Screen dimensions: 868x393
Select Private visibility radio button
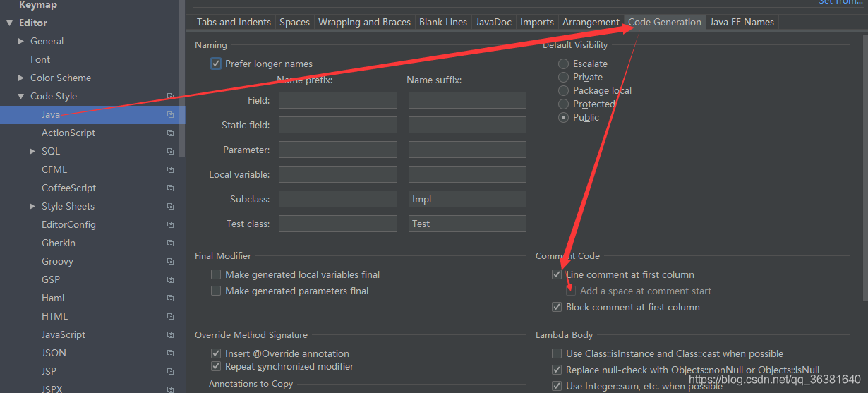coord(563,77)
